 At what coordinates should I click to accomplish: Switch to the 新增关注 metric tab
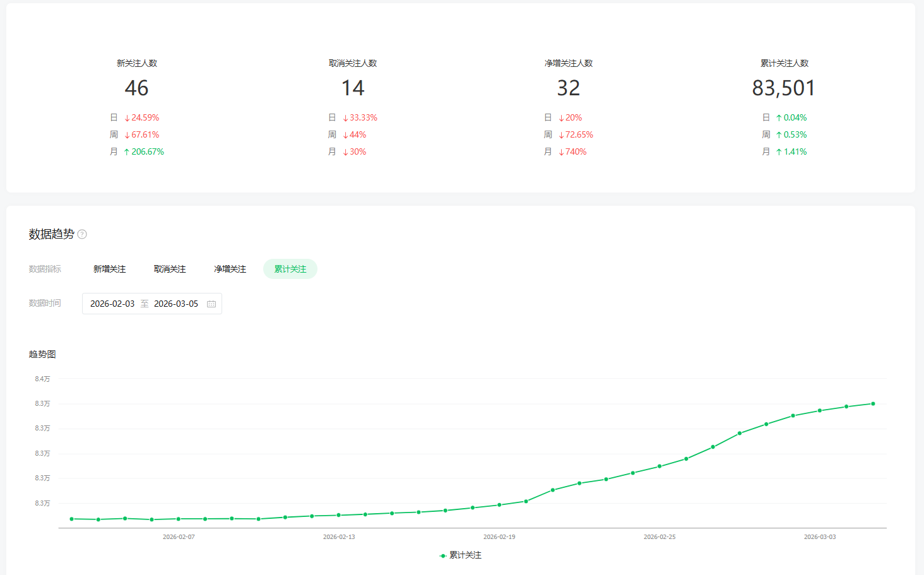(109, 269)
